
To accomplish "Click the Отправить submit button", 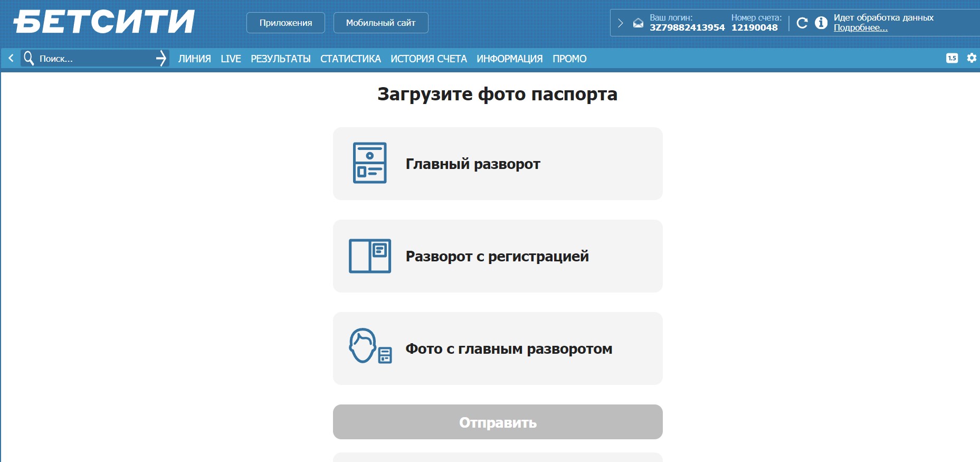I will pyautogui.click(x=498, y=422).
